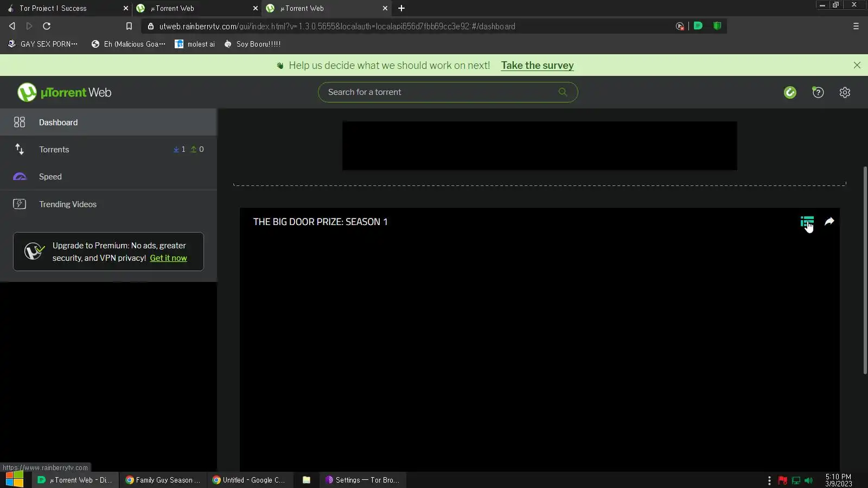The image size is (868, 488).
Task: Click the network monitor icon in system tray
Action: 796,480
